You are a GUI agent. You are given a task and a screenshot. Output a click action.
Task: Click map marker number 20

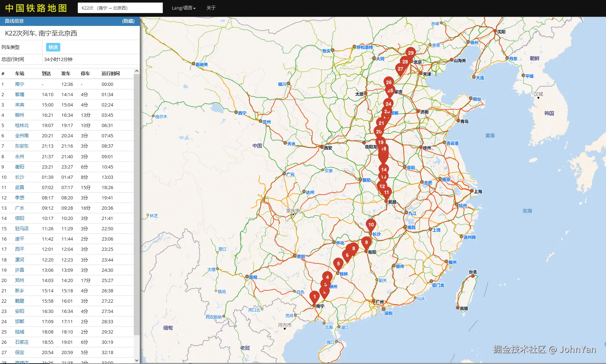coord(379,132)
